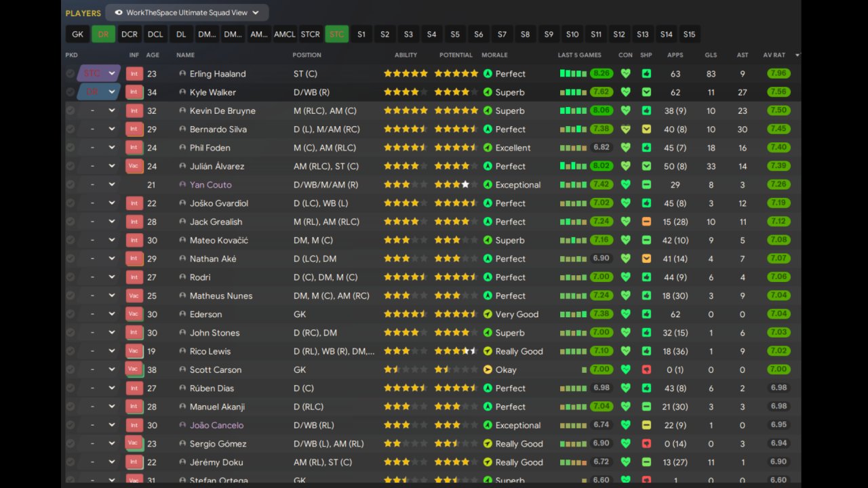Open the picked position dropdown for Nathan Aké
868x488 pixels.
tap(99, 259)
